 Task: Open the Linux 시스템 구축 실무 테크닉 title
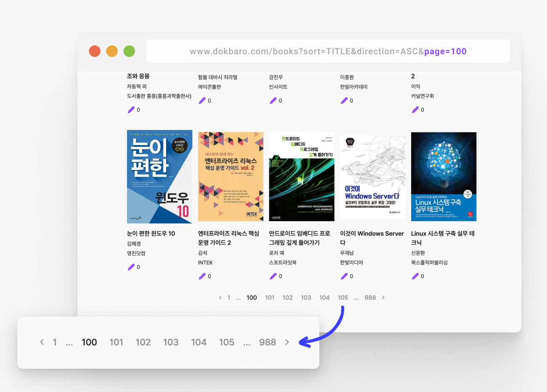443,238
